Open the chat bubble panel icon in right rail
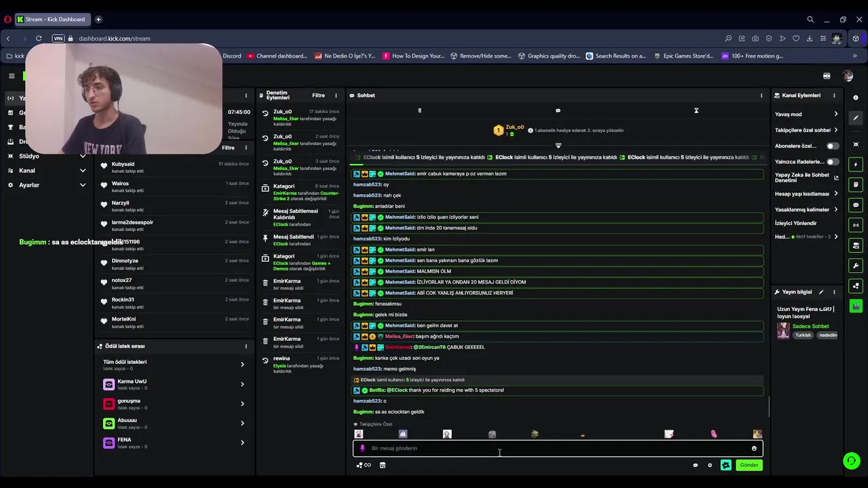This screenshot has height=488, width=868. click(856, 205)
